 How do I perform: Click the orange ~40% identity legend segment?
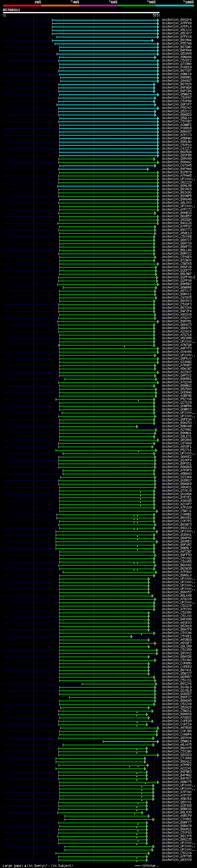(60, 6)
